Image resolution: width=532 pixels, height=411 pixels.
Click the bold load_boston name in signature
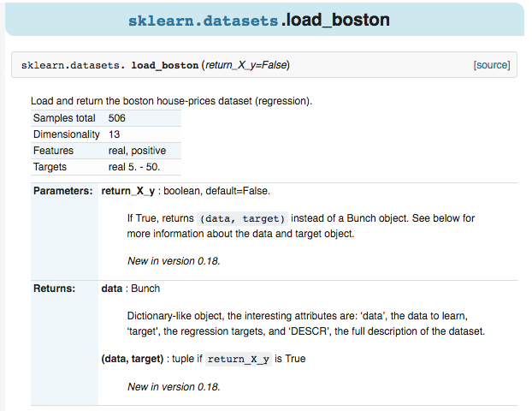click(164, 65)
